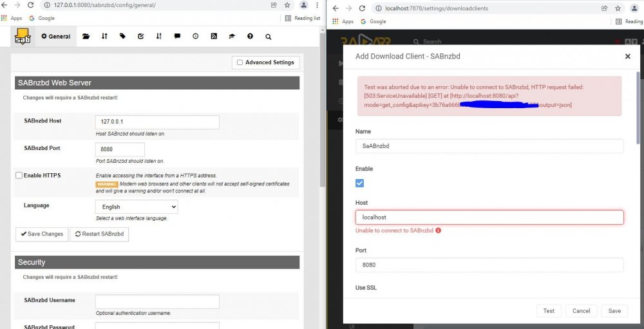Open the Special graduation cap tab
This screenshot has height=329, width=644.
pos(232,37)
